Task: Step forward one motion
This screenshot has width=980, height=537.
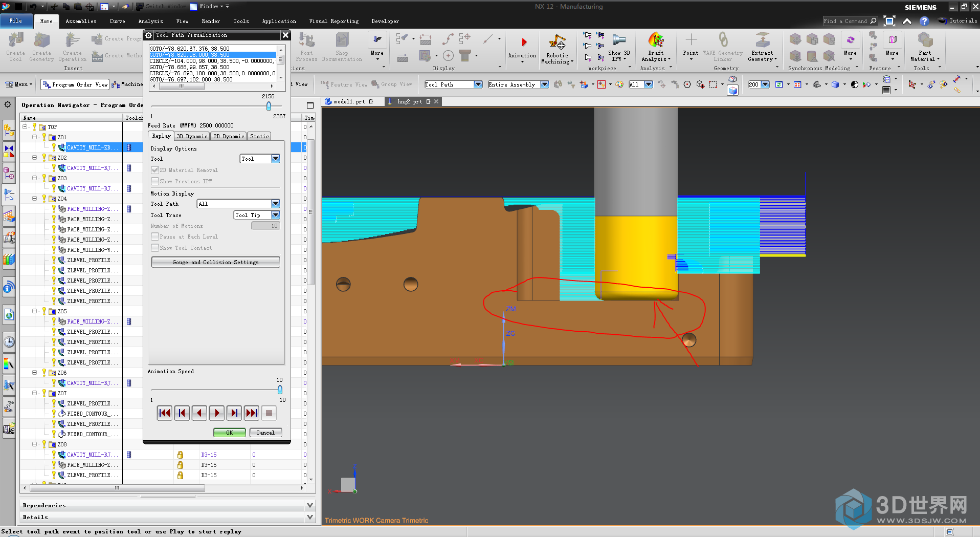Action: click(x=234, y=413)
